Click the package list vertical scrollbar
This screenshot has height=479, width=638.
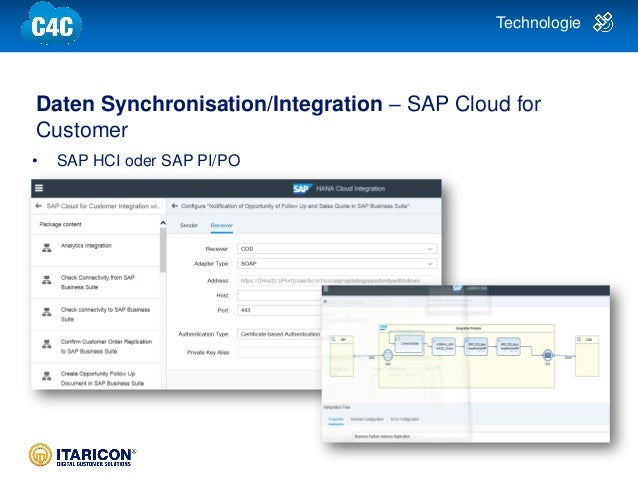[163, 250]
